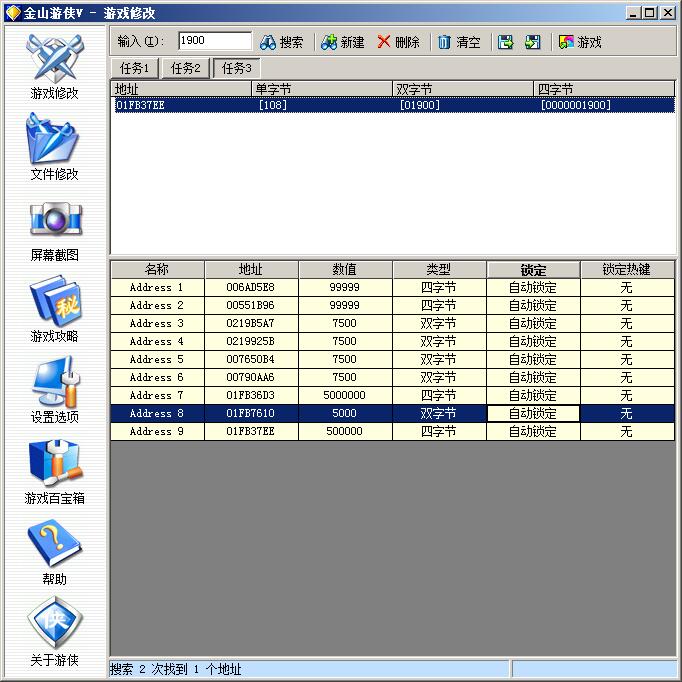Click value cell 500000 of Address 9
This screenshot has width=682, height=682.
click(344, 431)
